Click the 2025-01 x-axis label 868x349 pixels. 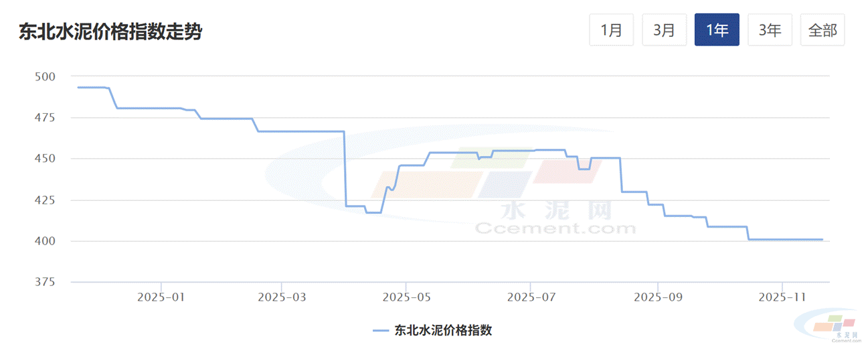coord(161,297)
